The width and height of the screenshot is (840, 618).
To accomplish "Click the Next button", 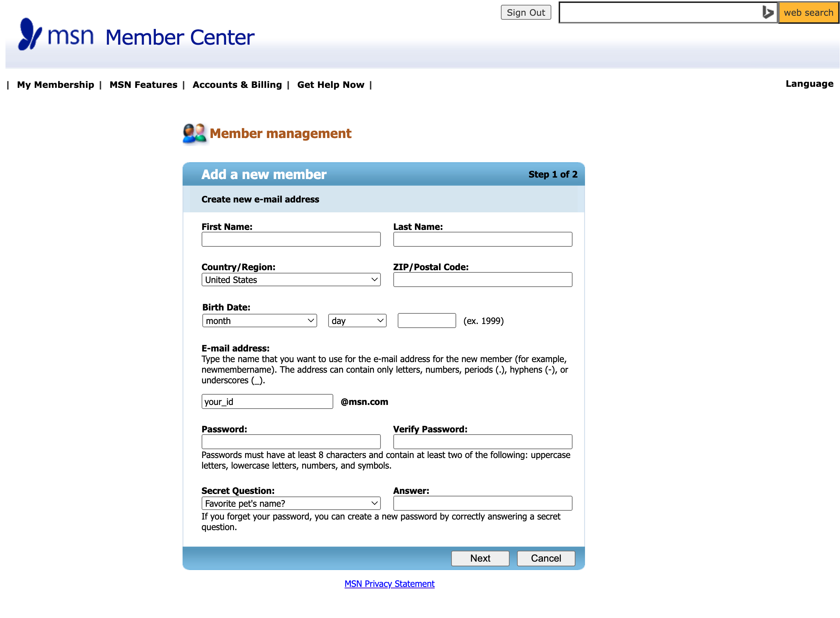I will pos(480,557).
